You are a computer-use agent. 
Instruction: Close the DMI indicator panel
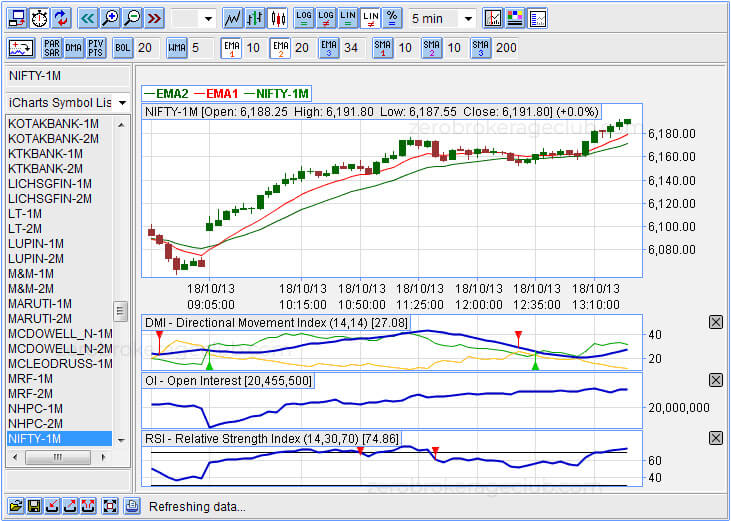716,322
